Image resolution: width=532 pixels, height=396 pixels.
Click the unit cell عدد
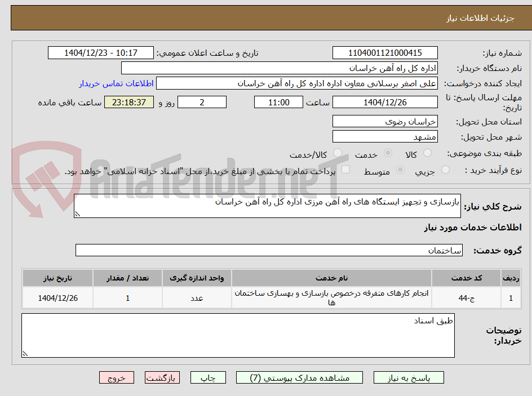(x=197, y=297)
